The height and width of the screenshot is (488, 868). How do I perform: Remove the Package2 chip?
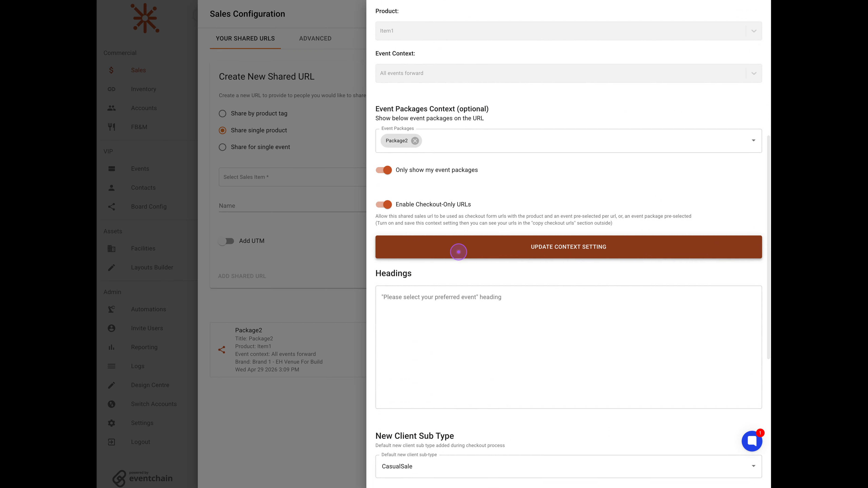coord(415,141)
